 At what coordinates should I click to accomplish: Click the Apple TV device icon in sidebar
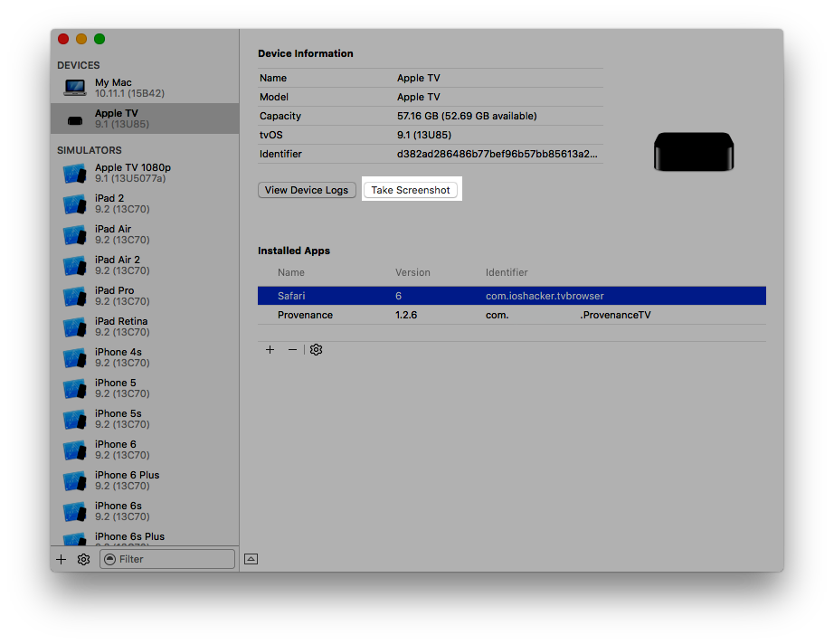coord(75,120)
